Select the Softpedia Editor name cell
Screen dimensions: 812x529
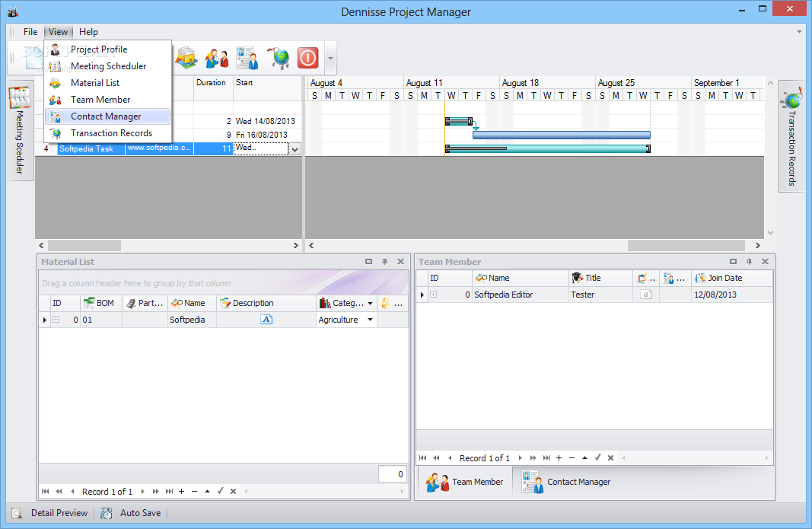520,295
